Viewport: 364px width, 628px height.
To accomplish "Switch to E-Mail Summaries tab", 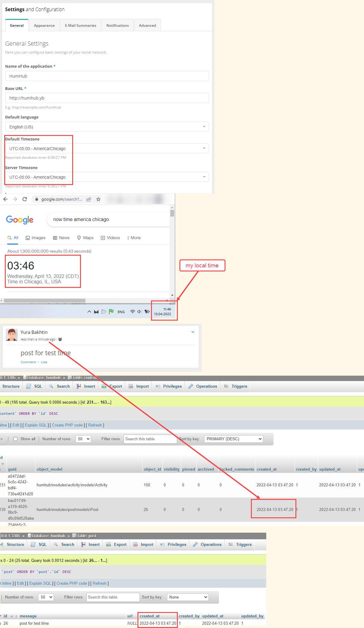I will [x=81, y=26].
